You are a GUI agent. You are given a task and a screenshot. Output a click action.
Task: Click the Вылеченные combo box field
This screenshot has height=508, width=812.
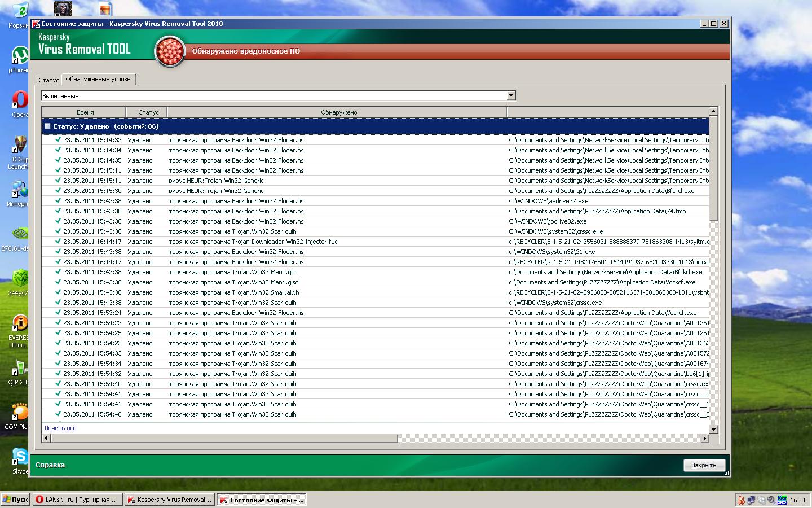pos(278,96)
